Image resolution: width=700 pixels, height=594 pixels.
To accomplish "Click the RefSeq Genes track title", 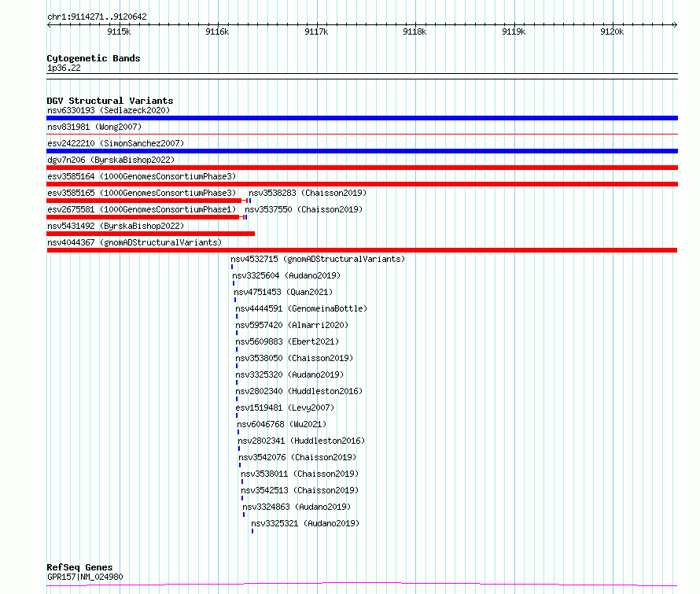I will 79,568.
